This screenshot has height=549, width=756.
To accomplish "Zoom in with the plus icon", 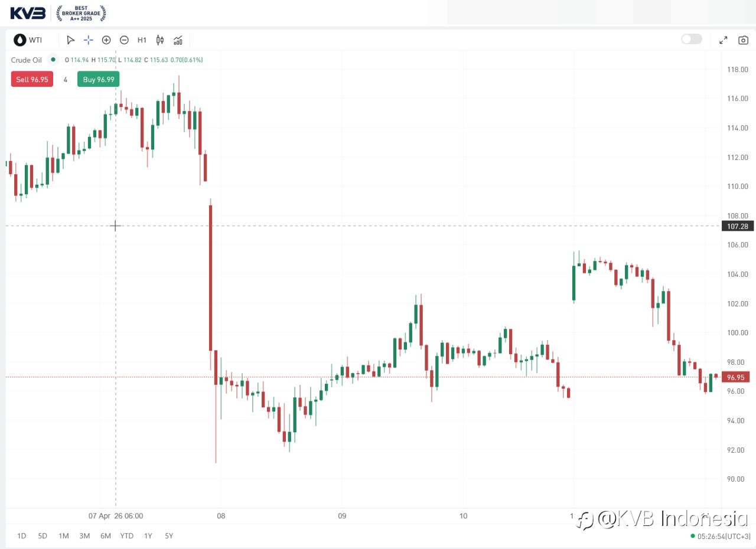I will (106, 40).
